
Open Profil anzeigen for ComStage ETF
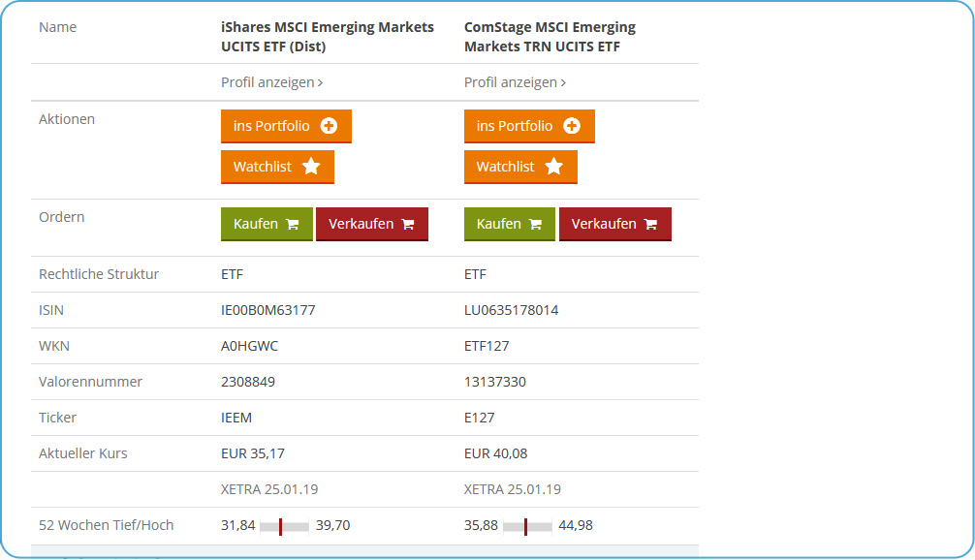(515, 82)
